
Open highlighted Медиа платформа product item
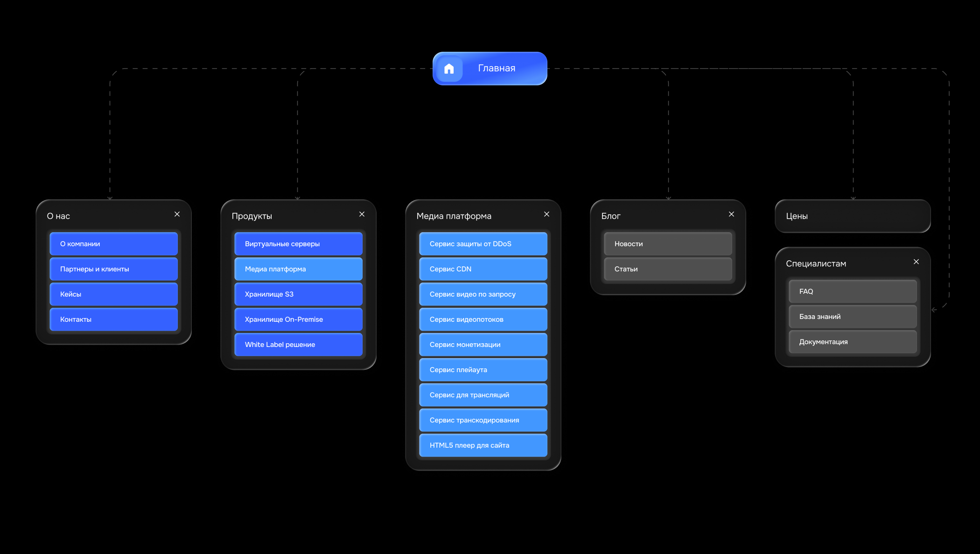tap(298, 269)
